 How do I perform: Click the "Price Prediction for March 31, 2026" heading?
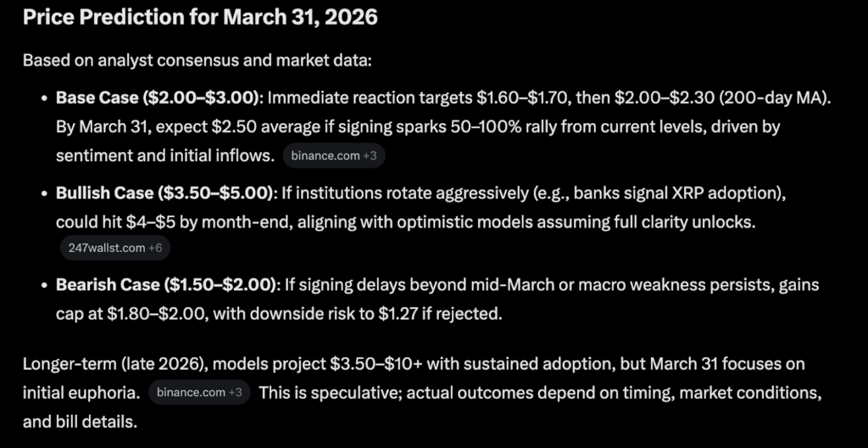(200, 18)
